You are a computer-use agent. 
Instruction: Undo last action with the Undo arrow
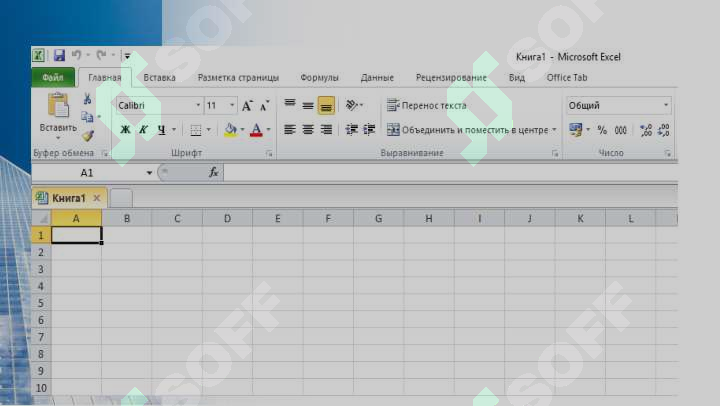click(76, 55)
